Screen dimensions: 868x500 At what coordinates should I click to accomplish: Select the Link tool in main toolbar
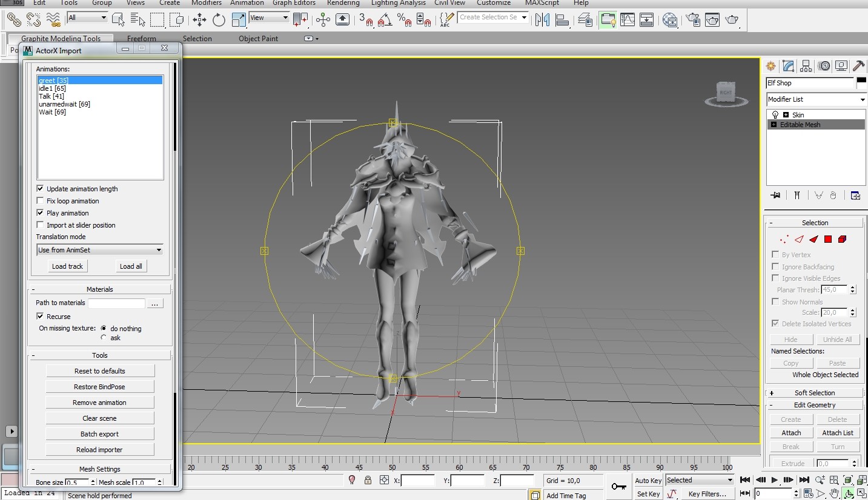pos(14,19)
